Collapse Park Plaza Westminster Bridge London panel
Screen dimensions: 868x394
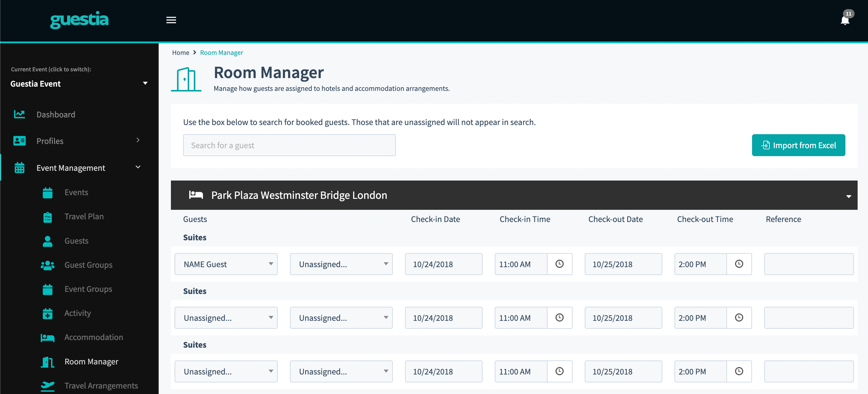(x=848, y=196)
